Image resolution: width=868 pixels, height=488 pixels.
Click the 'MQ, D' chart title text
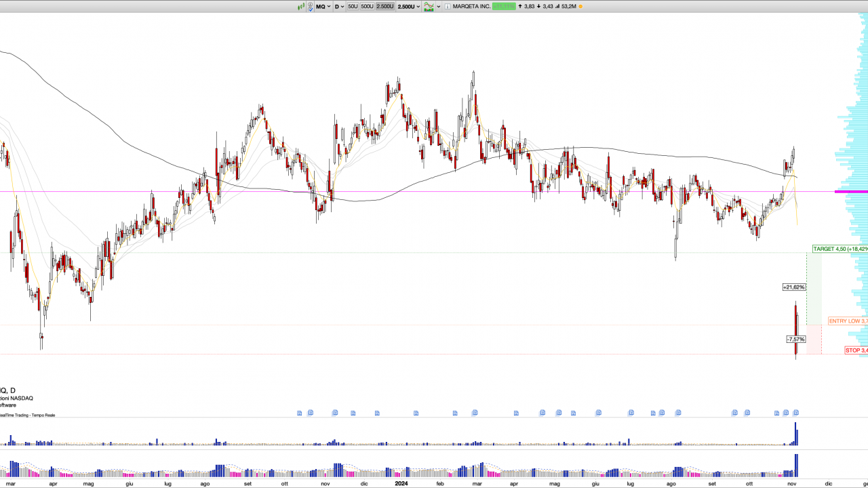pyautogui.click(x=7, y=390)
